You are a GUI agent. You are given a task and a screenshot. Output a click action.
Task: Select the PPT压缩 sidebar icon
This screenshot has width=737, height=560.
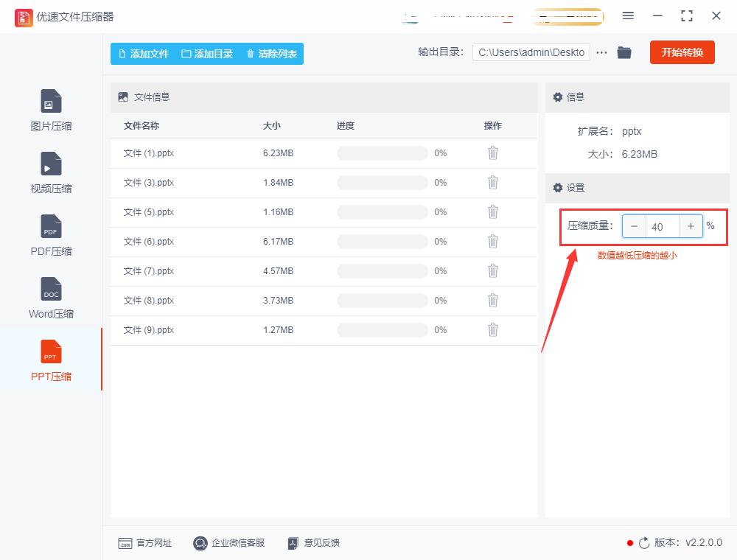click(x=50, y=360)
